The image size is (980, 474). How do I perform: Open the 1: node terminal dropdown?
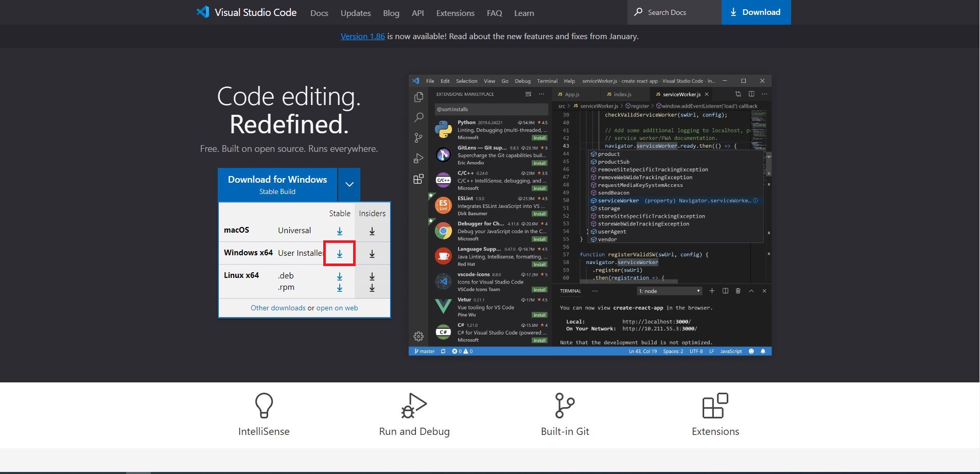[x=669, y=291]
